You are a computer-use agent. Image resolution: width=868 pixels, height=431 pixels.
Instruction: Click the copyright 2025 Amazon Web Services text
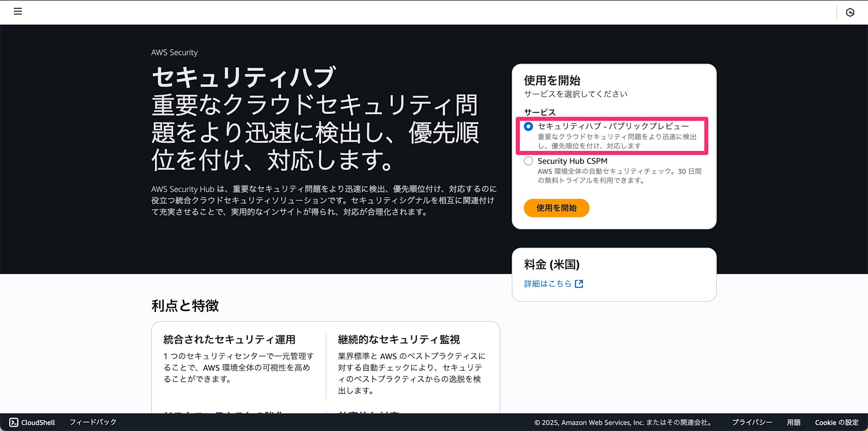click(623, 422)
